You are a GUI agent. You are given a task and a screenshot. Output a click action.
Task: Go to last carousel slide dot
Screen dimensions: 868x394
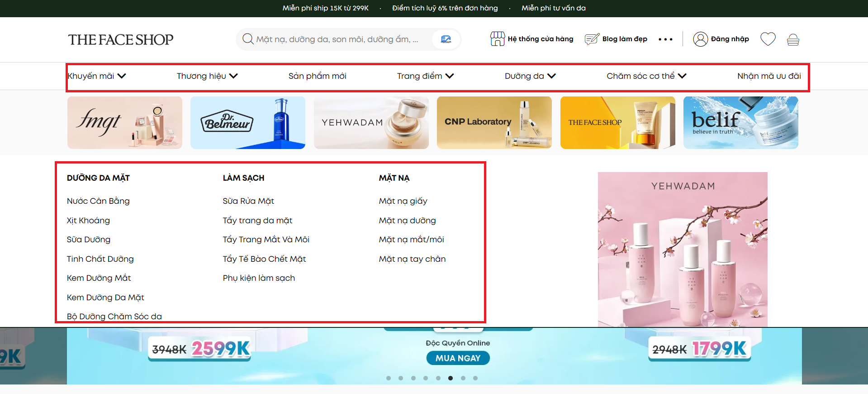tap(475, 378)
